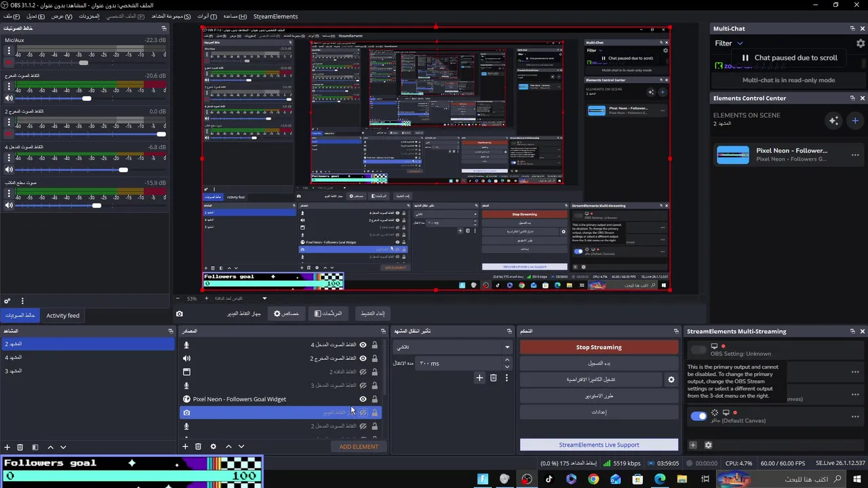Image resolution: width=868 pixels, height=488 pixels.
Task: Increase transition duration stepper up arrow
Action: [x=507, y=360]
